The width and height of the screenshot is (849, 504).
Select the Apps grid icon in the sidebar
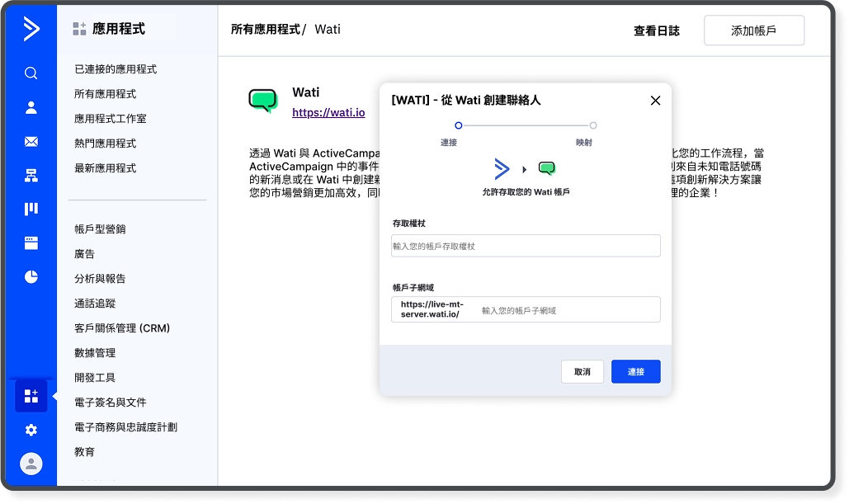(x=31, y=396)
